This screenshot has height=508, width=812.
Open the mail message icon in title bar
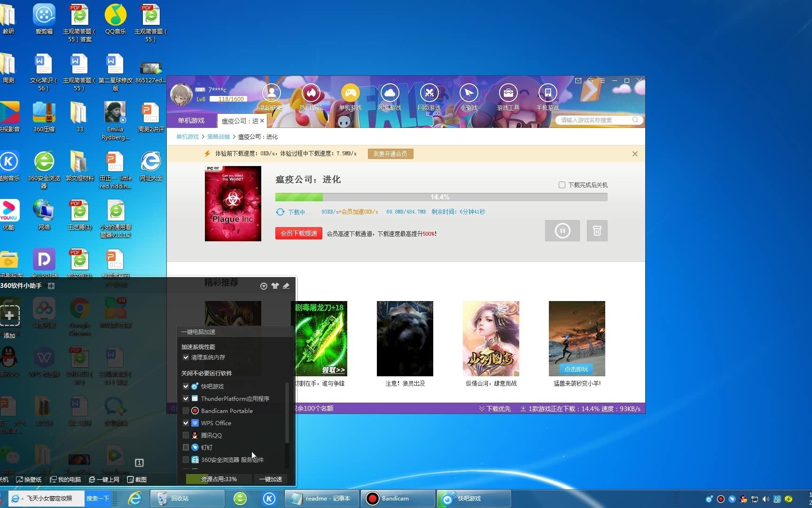(578, 81)
